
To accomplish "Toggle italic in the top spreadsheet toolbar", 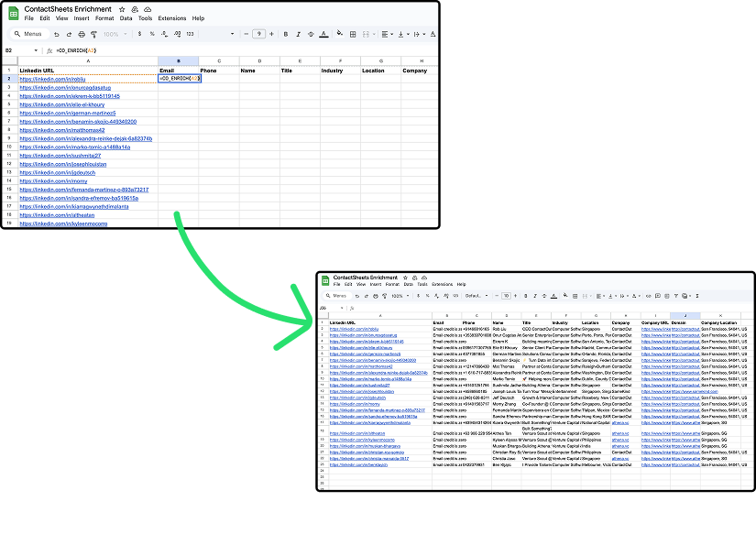I will tap(299, 34).
